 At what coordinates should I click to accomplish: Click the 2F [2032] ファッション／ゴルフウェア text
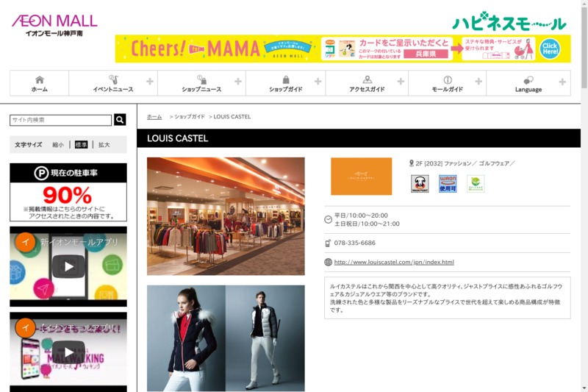(465, 163)
